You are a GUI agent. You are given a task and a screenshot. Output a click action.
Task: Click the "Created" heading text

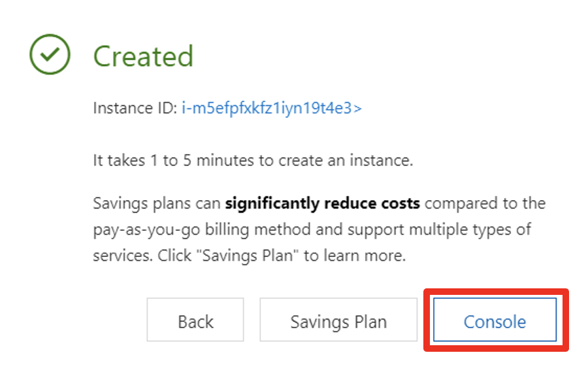[143, 56]
